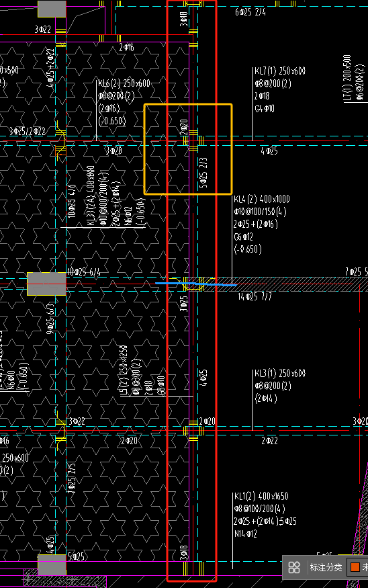Click the Φ8@100/200(4) stirrup text
This screenshot has height=588, width=368.
point(260,509)
